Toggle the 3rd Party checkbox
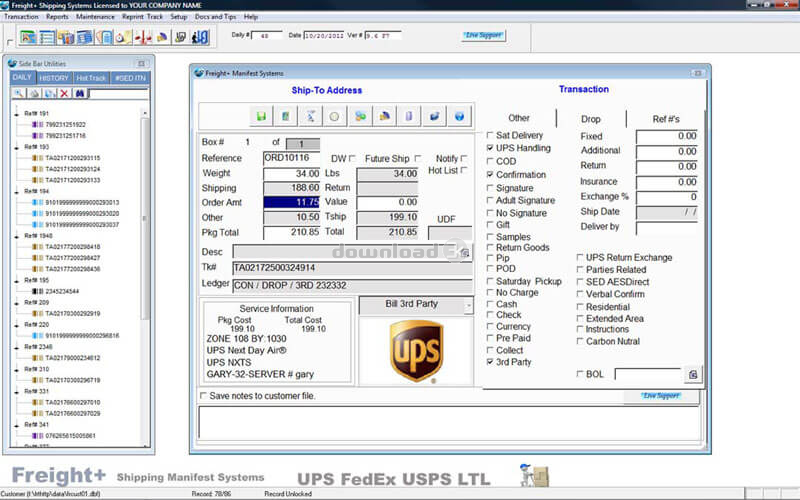This screenshot has width=800, height=500. pyautogui.click(x=490, y=362)
